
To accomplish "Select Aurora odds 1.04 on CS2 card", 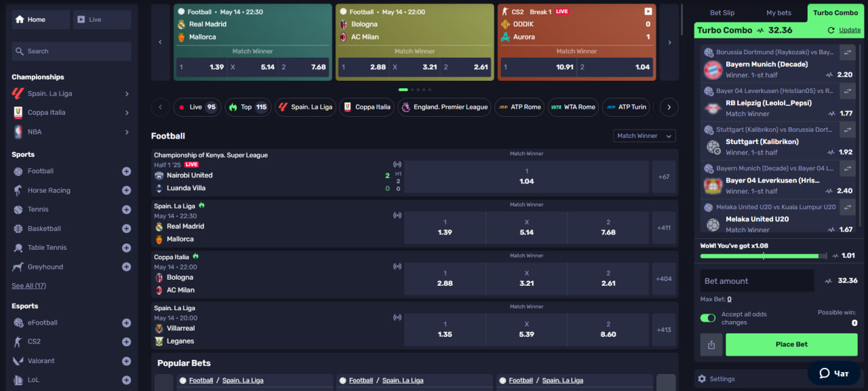I will [x=617, y=67].
